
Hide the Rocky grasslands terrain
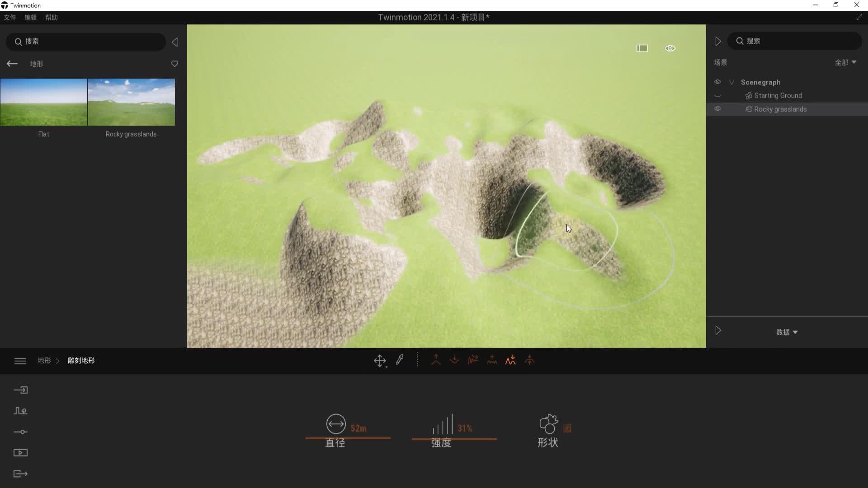click(x=717, y=109)
